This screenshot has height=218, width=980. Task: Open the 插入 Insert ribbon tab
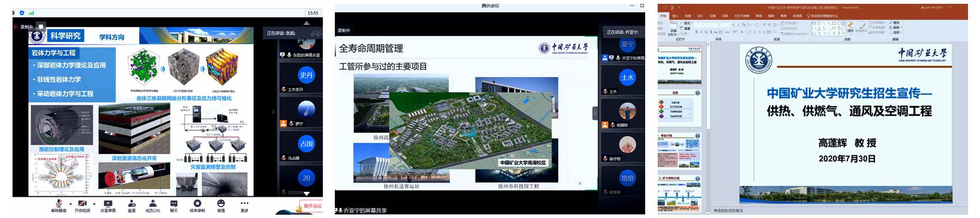pyautogui.click(x=676, y=16)
